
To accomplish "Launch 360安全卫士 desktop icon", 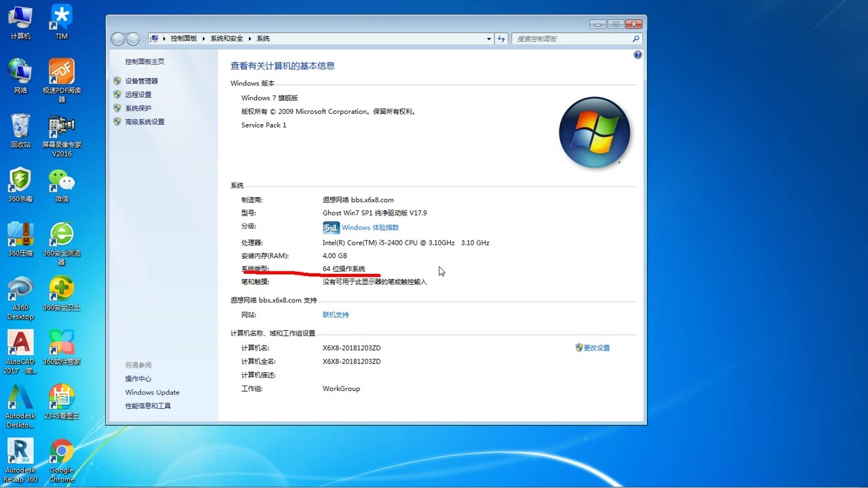I will point(62,293).
